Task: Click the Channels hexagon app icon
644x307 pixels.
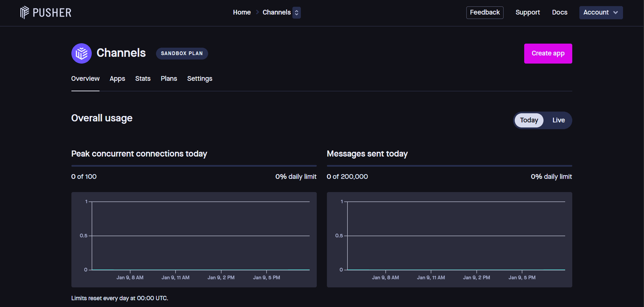Action: [x=81, y=53]
